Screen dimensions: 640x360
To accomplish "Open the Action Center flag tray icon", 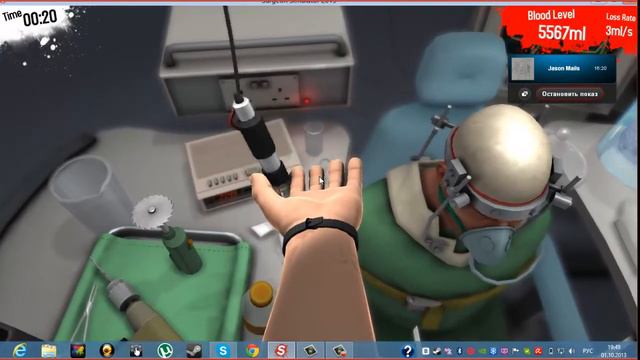I will (x=516, y=351).
